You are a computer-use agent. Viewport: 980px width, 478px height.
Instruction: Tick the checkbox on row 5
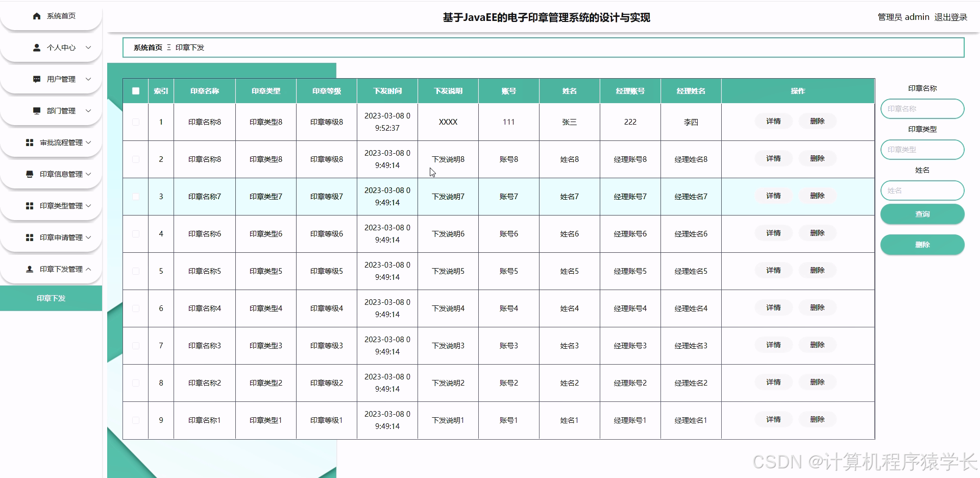[x=135, y=271]
